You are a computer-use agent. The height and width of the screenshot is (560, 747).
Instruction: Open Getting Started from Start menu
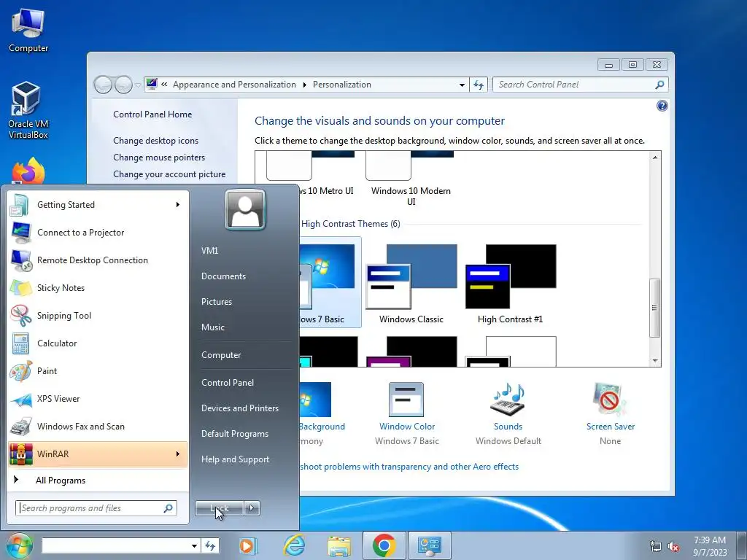click(97, 205)
